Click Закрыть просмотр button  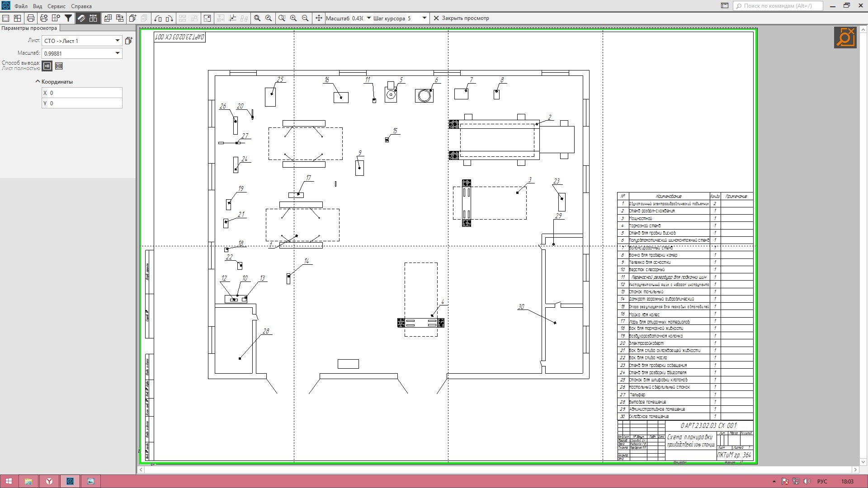461,18
